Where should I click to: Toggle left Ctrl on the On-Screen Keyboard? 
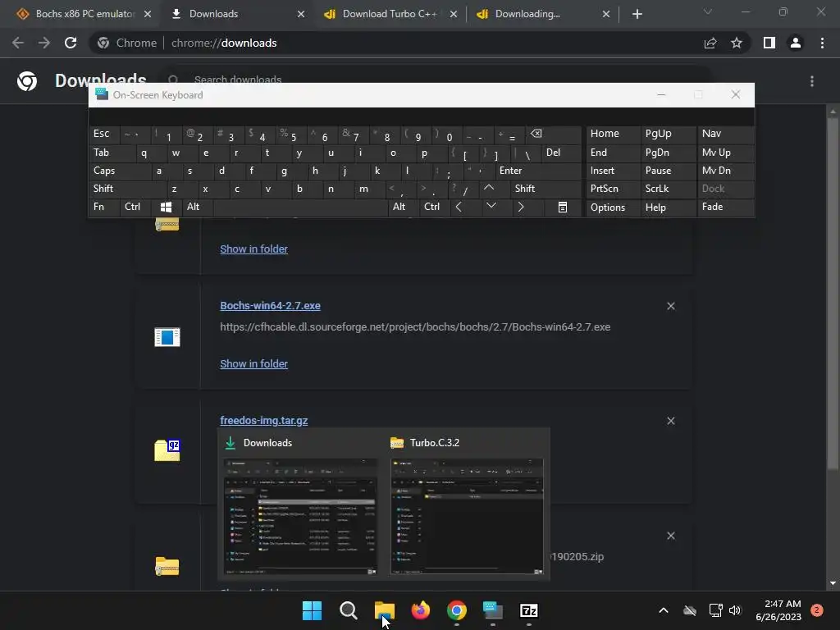click(x=135, y=207)
